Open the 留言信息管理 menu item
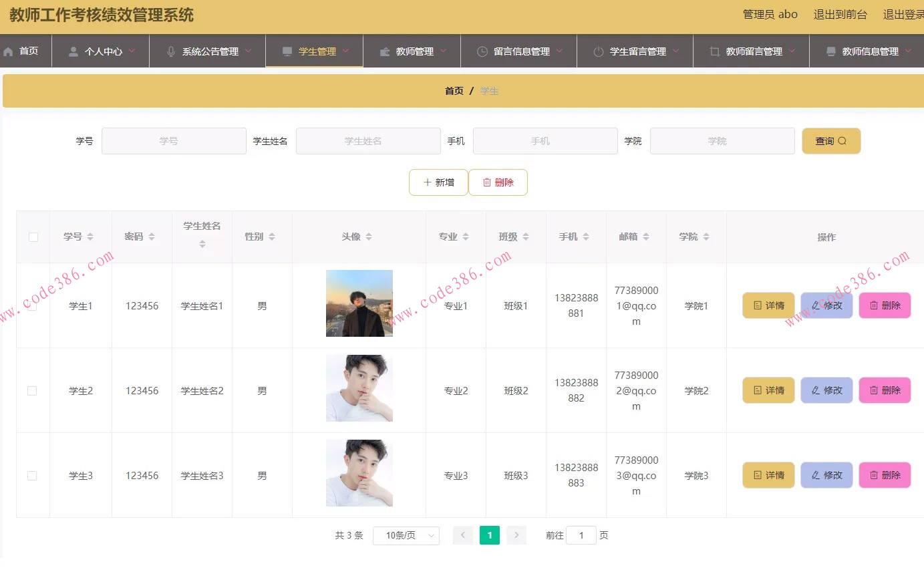The width and height of the screenshot is (924, 576). coord(518,51)
